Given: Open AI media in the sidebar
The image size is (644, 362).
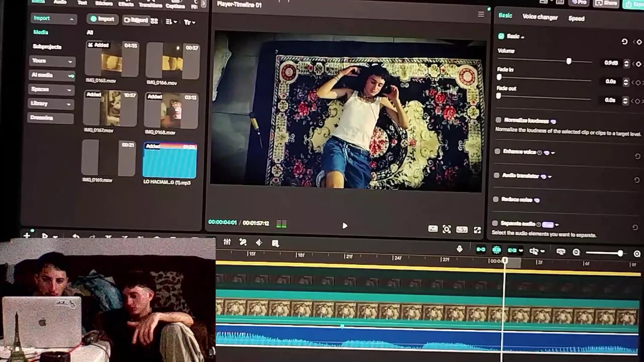Looking at the screenshot, I should pyautogui.click(x=52, y=75).
